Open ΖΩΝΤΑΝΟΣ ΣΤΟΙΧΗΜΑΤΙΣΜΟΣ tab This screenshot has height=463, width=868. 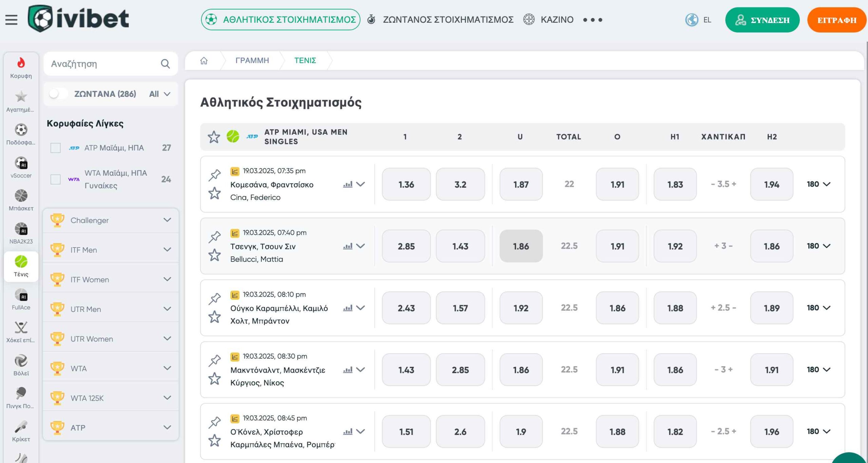pos(448,20)
